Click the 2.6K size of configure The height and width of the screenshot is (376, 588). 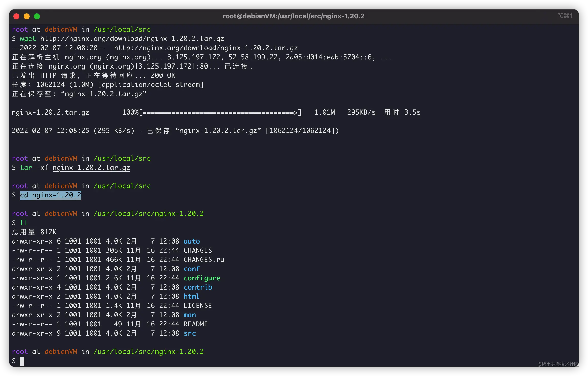pos(114,278)
